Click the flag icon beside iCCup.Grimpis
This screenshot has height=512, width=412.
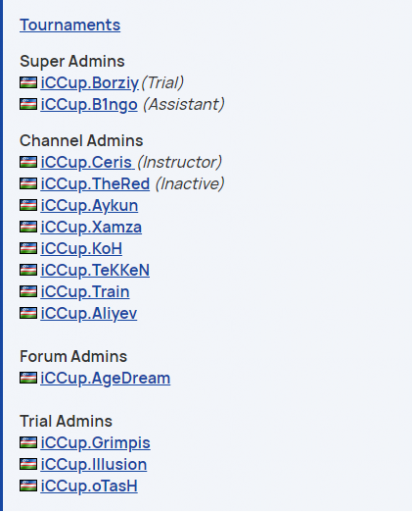28,443
